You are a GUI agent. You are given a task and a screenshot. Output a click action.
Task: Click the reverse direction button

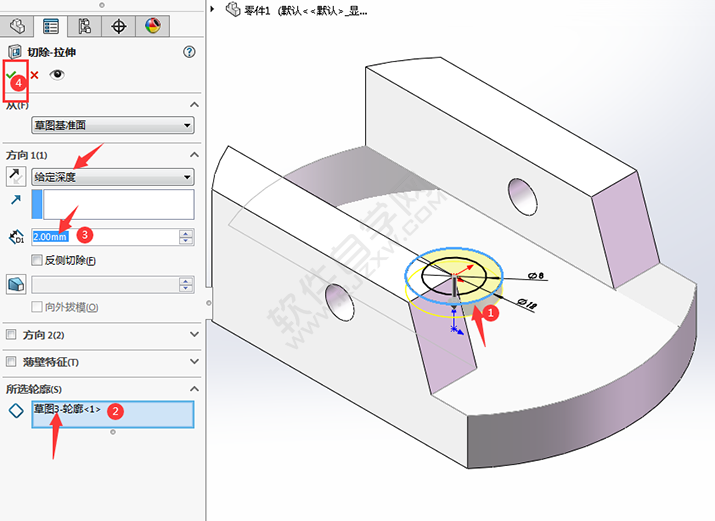(x=16, y=176)
